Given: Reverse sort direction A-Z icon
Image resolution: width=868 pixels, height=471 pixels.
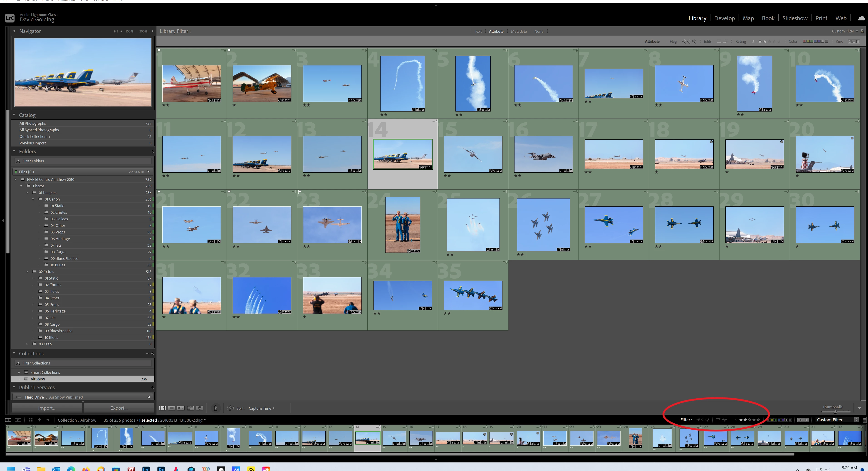Looking at the screenshot, I should point(230,408).
